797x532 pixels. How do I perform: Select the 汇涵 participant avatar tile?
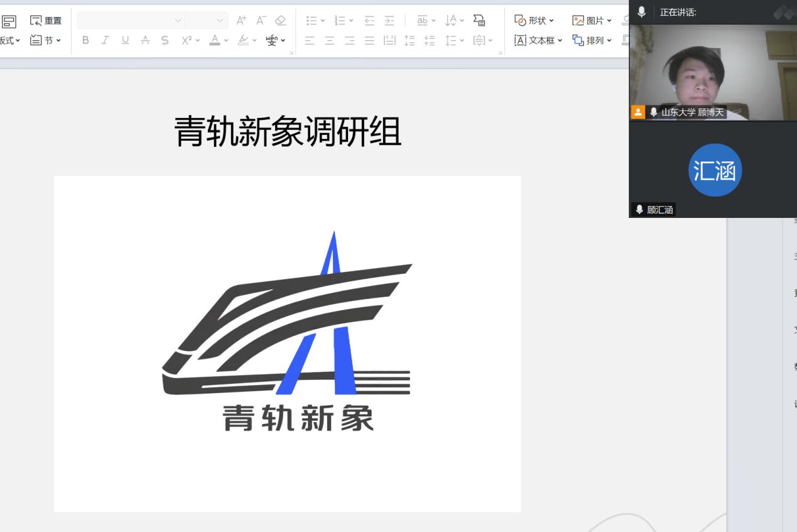coord(715,170)
